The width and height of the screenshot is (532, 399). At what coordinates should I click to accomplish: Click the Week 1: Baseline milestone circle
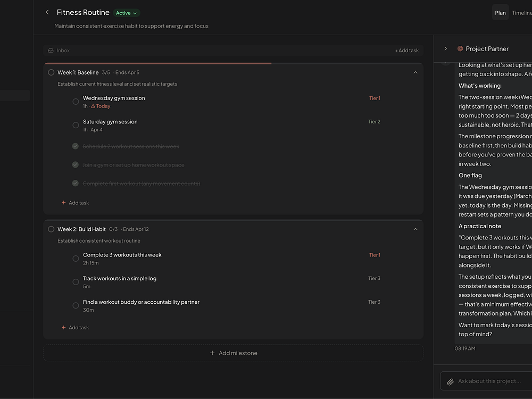[x=51, y=72]
